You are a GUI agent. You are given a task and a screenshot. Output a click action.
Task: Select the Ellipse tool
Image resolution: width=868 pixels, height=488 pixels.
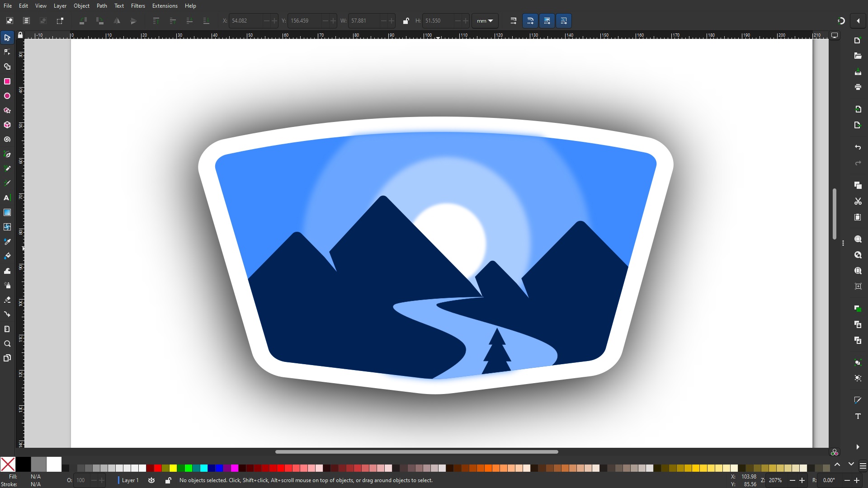tap(7, 96)
